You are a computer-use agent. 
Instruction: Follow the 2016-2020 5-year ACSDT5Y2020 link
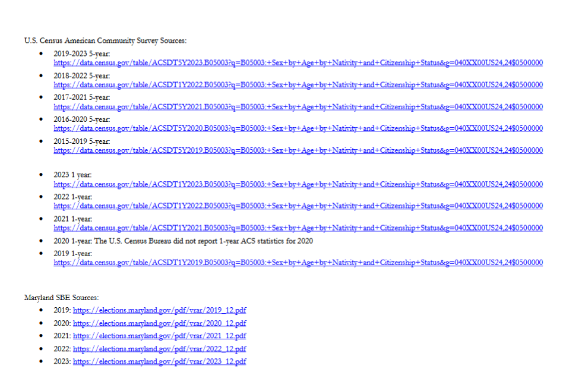click(x=298, y=128)
